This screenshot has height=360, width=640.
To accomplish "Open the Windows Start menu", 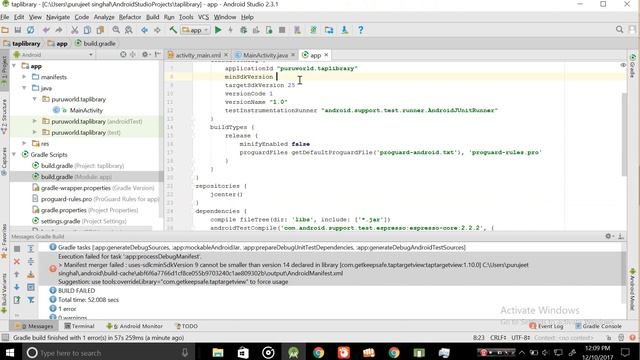I will pos(10,353).
